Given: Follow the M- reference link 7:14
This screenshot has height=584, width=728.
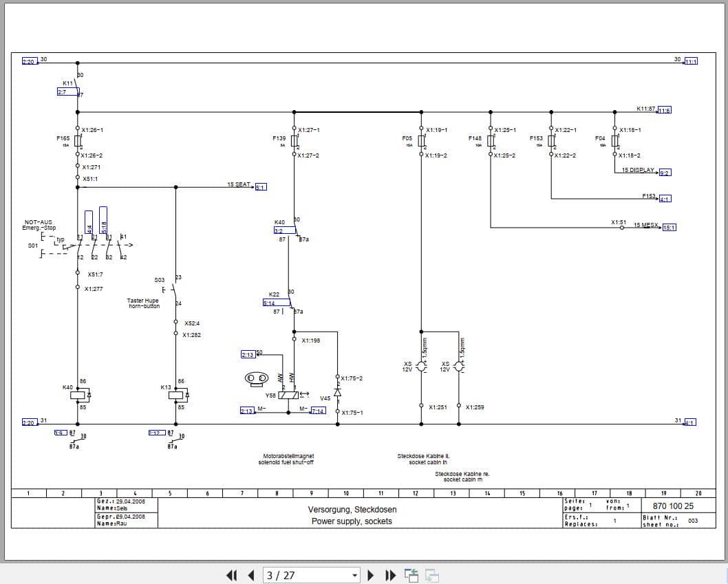Looking at the screenshot, I should tap(319, 409).
